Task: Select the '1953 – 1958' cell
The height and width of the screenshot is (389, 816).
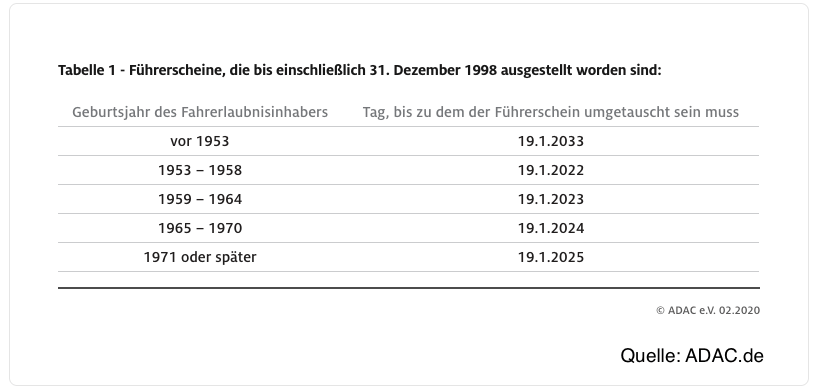Action: coord(200,170)
